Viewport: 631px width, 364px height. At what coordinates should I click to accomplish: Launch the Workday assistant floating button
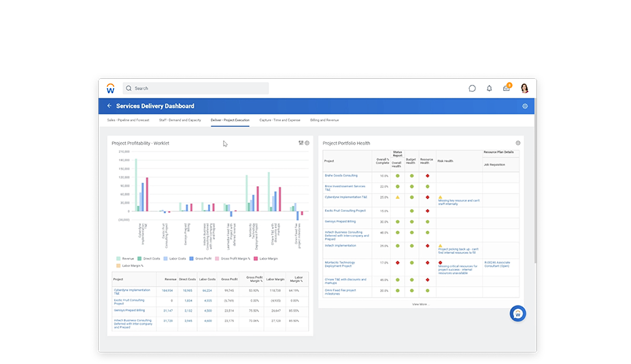click(518, 313)
